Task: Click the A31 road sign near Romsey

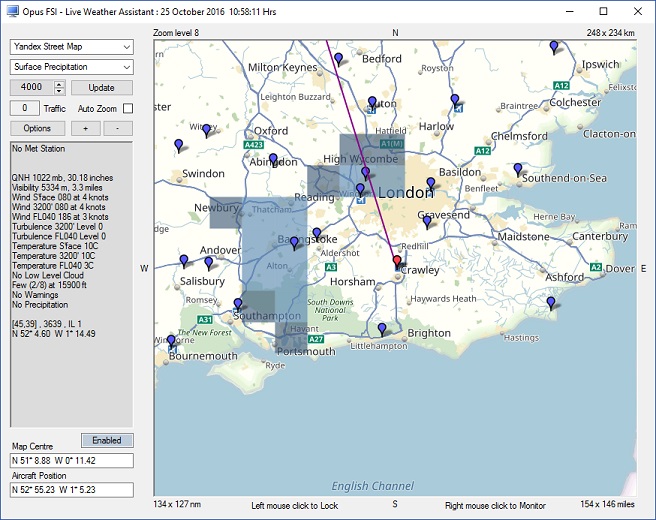Action: pyautogui.click(x=205, y=320)
